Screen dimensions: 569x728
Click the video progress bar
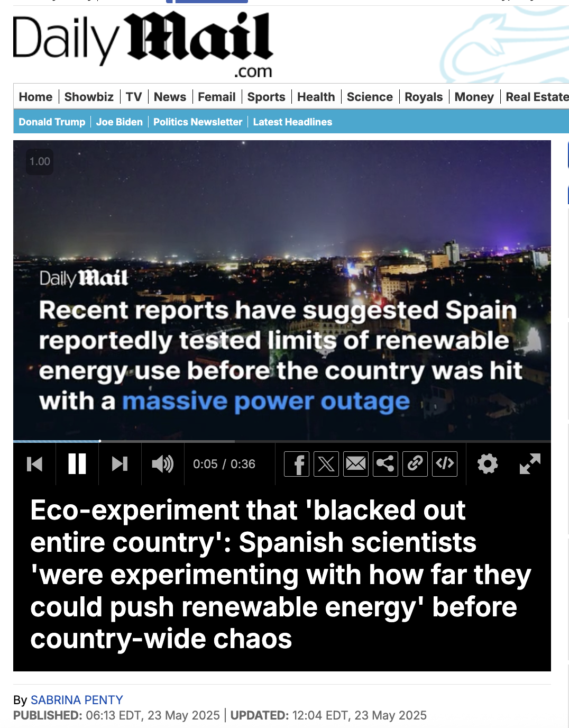click(282, 441)
